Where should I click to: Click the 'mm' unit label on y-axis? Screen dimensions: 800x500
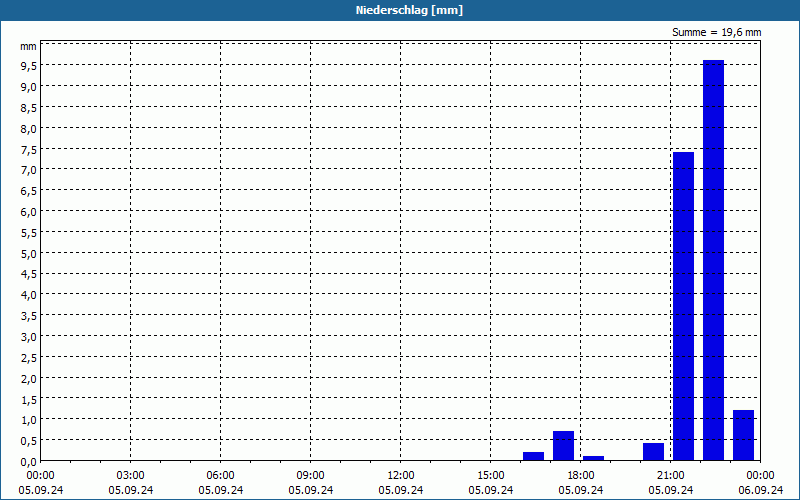(x=28, y=47)
